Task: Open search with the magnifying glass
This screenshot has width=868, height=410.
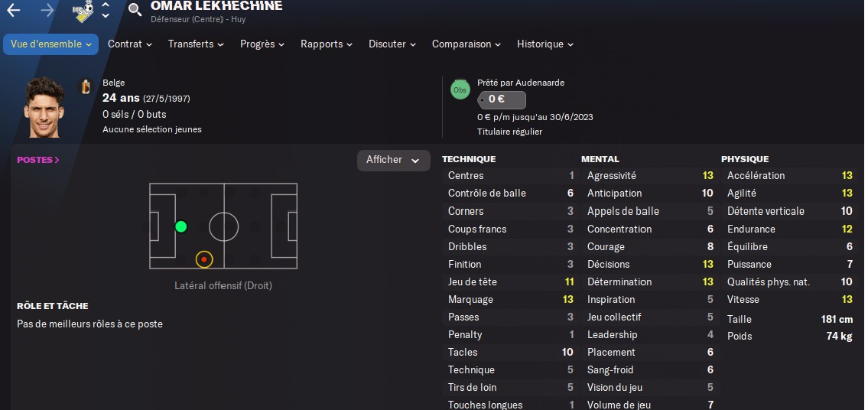Action: (135, 10)
